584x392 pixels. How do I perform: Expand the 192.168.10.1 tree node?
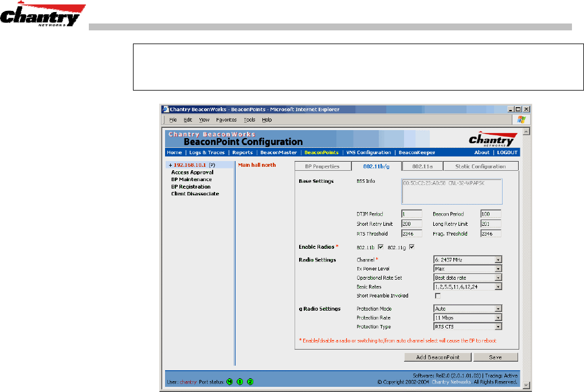coord(170,165)
